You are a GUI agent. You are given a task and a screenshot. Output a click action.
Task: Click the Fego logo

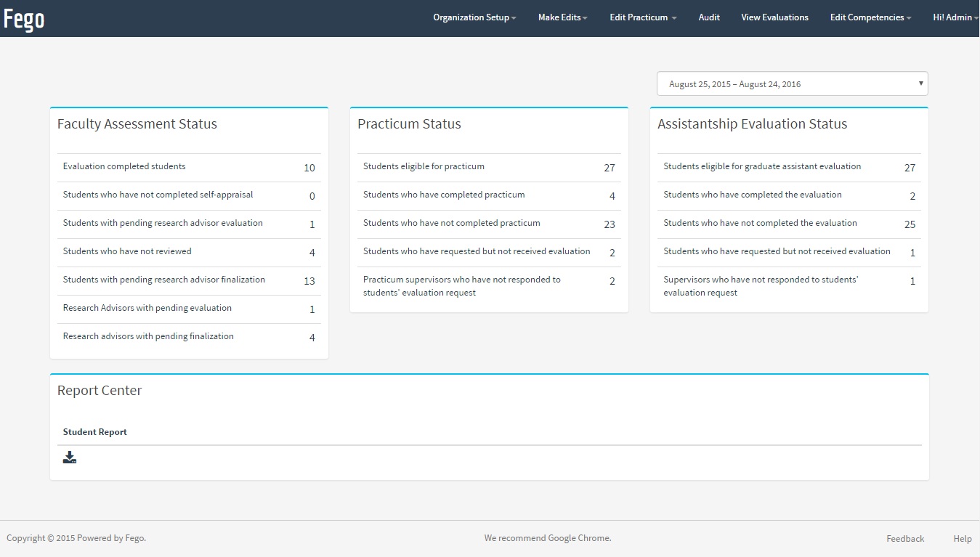pyautogui.click(x=24, y=19)
